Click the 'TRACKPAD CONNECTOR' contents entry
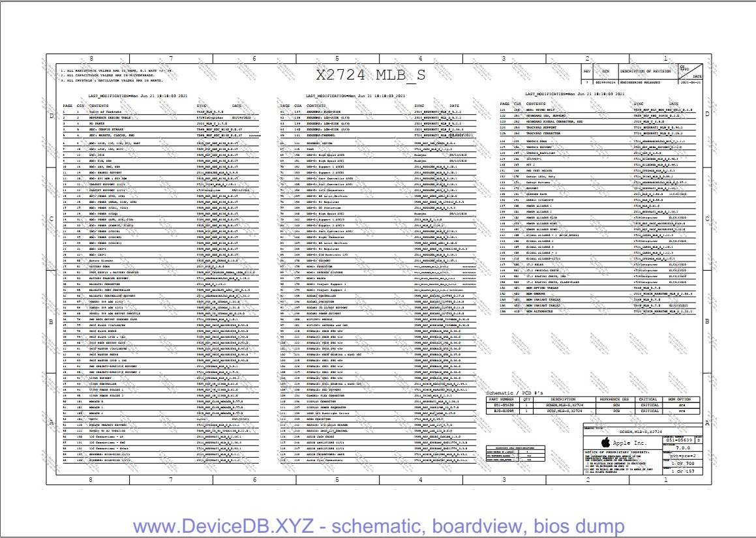 coord(545,134)
